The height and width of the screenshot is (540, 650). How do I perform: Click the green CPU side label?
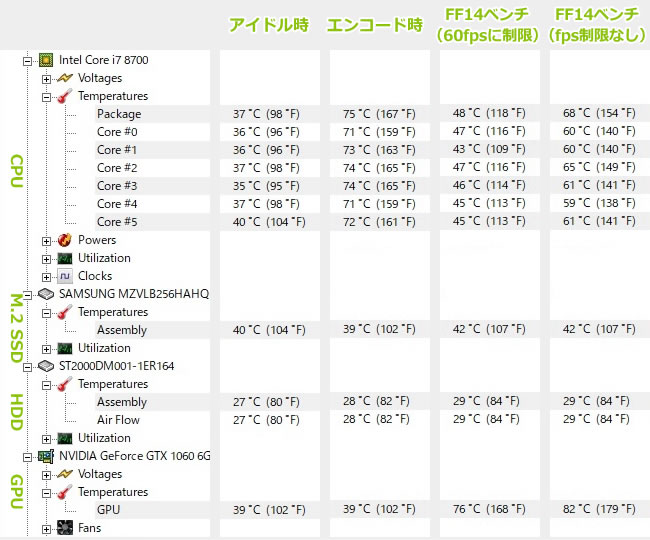tap(17, 171)
